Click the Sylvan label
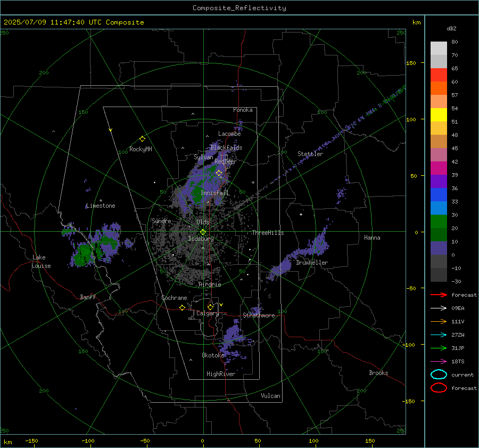479x448 pixels. point(203,157)
